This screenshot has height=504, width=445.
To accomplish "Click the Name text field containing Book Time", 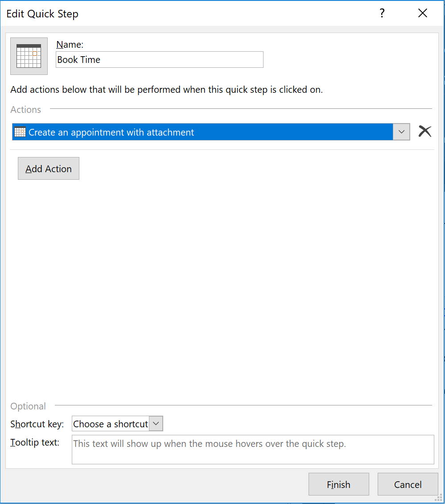I will tap(159, 59).
